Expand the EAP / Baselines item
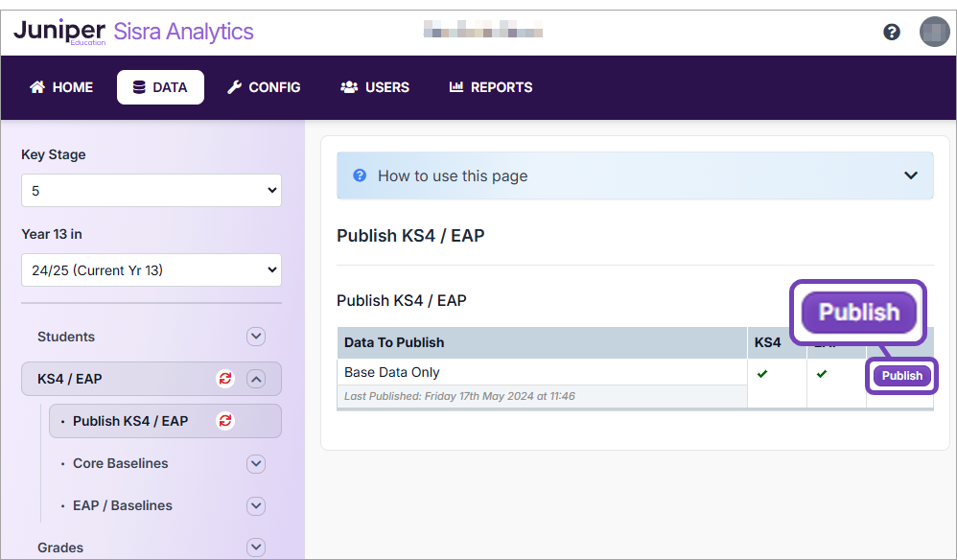 click(255, 505)
